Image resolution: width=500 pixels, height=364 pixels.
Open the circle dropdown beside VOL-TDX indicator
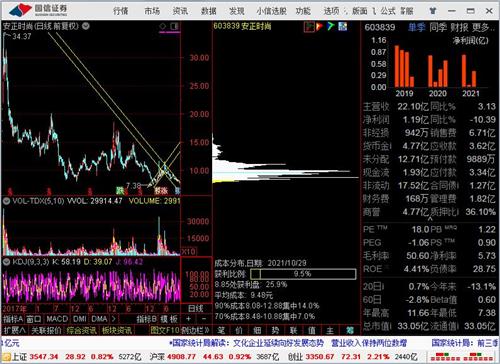[6, 201]
